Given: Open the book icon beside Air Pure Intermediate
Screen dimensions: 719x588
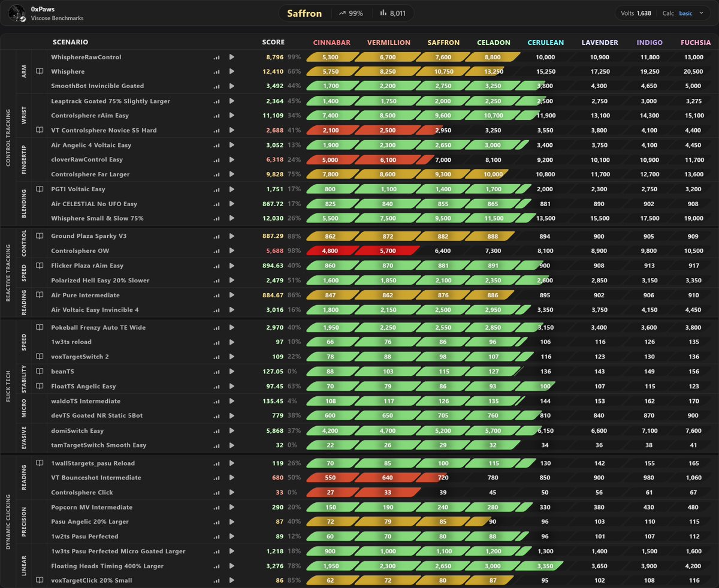Looking at the screenshot, I should 40,295.
